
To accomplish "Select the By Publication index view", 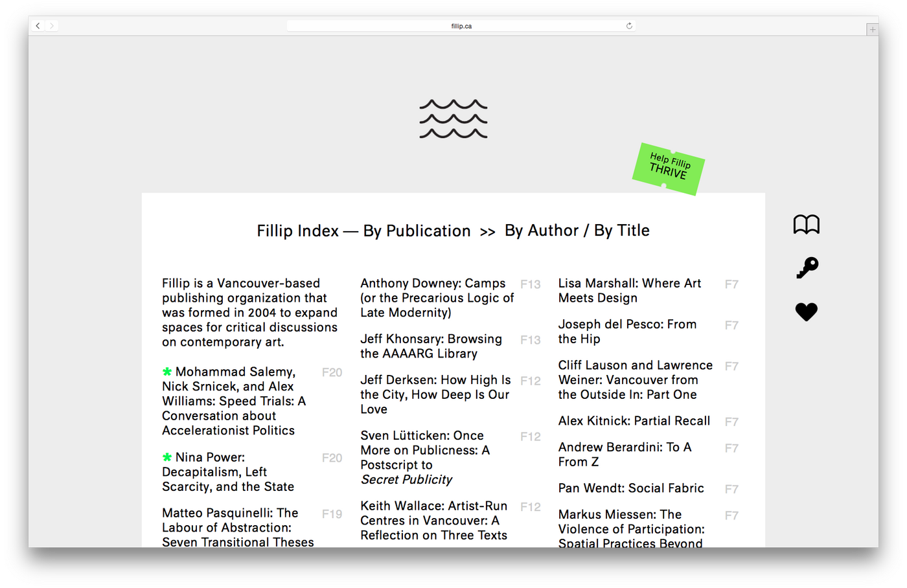I will pyautogui.click(x=417, y=231).
